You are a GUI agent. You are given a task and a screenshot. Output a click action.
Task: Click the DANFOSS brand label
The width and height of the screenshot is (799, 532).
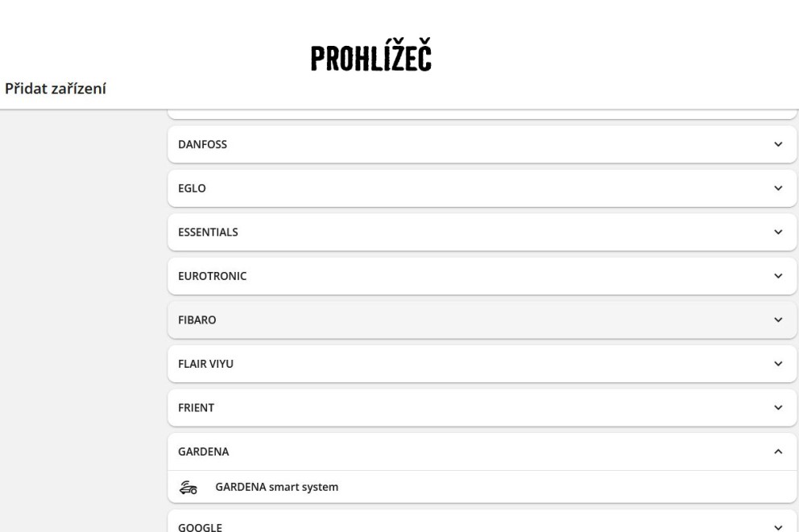tap(202, 145)
